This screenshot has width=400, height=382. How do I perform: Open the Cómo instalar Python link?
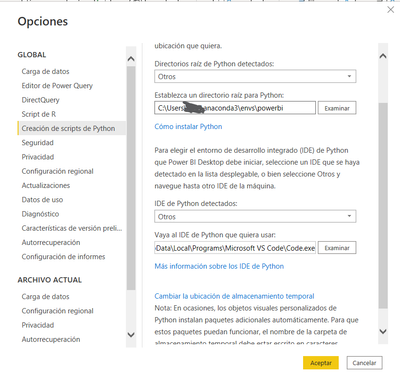[188, 127]
